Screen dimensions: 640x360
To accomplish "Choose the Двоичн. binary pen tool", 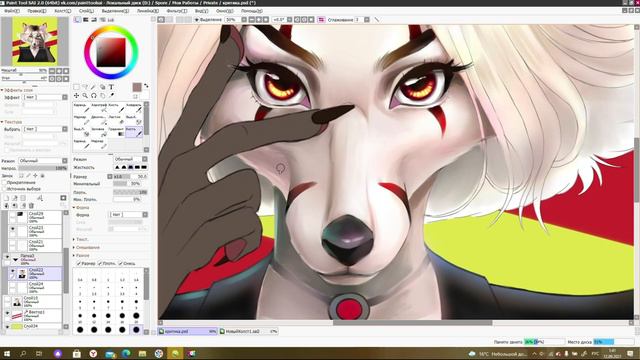I will click(x=99, y=120).
